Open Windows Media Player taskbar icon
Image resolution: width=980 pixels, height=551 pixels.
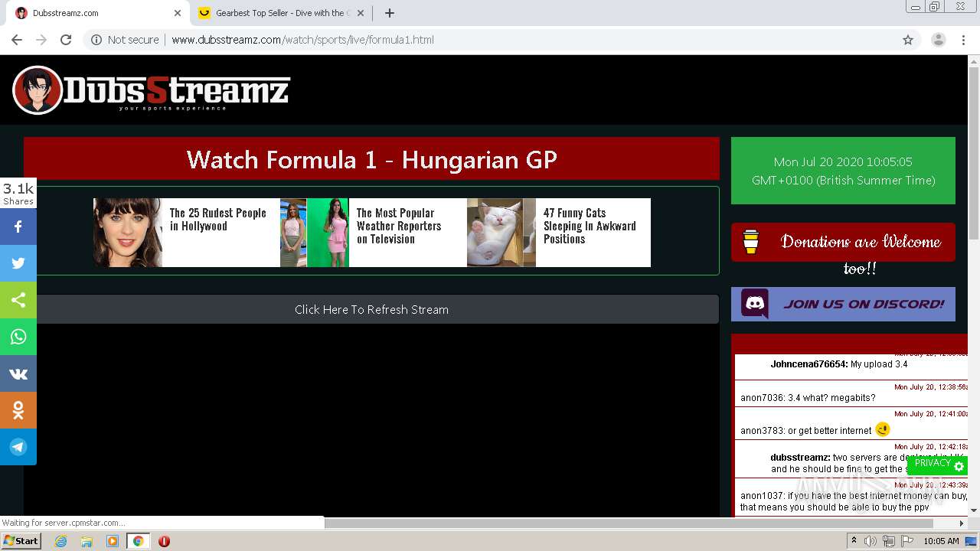click(x=113, y=541)
